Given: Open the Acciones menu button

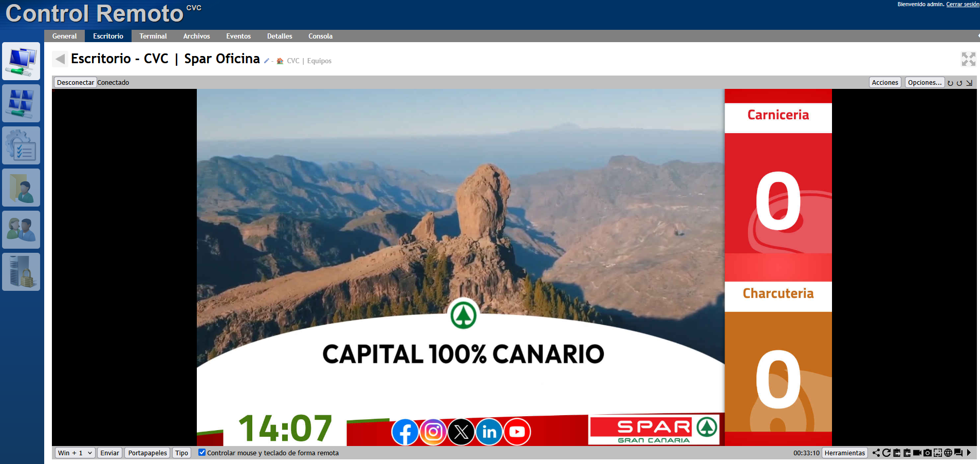Looking at the screenshot, I should pos(884,82).
